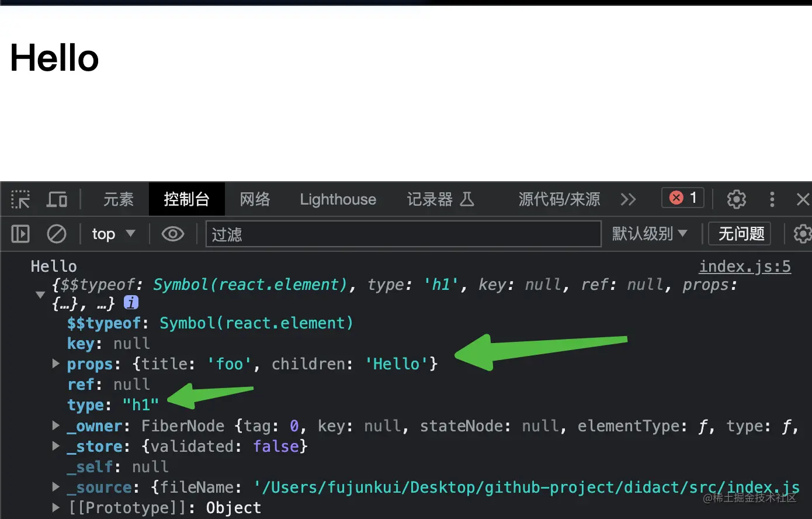Click the Hello console log message
This screenshot has width=812, height=519.
tap(54, 267)
